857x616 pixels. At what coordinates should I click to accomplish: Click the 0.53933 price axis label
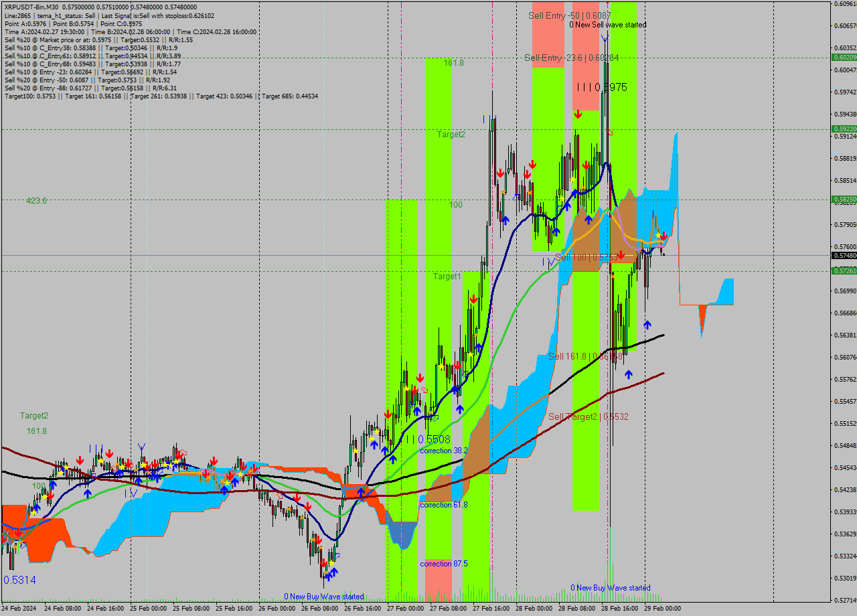[845, 512]
